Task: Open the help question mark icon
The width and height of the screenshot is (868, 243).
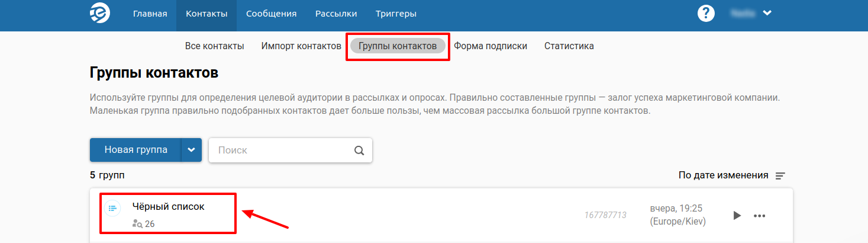Action: [706, 14]
